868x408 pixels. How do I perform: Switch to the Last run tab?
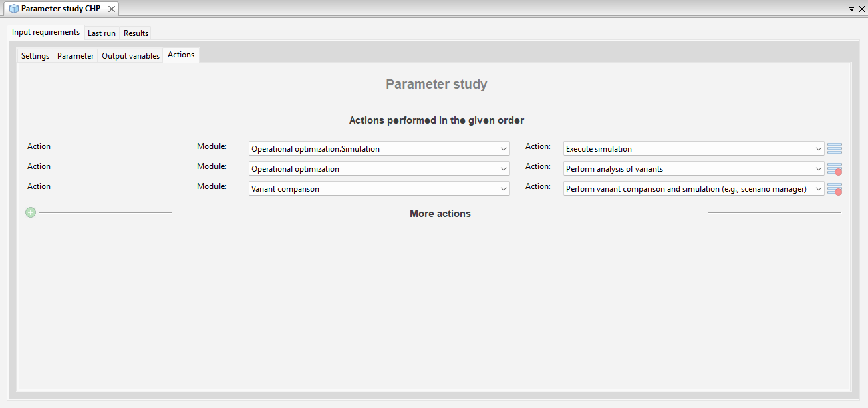[102, 33]
